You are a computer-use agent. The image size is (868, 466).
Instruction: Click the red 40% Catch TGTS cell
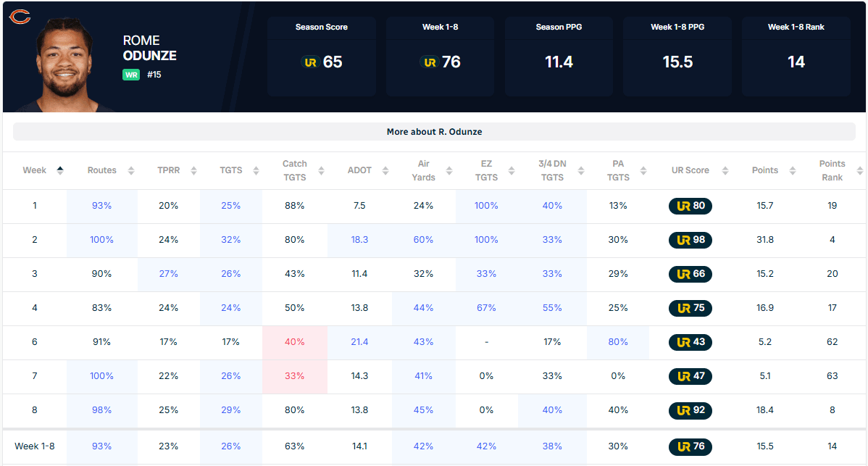tap(294, 342)
